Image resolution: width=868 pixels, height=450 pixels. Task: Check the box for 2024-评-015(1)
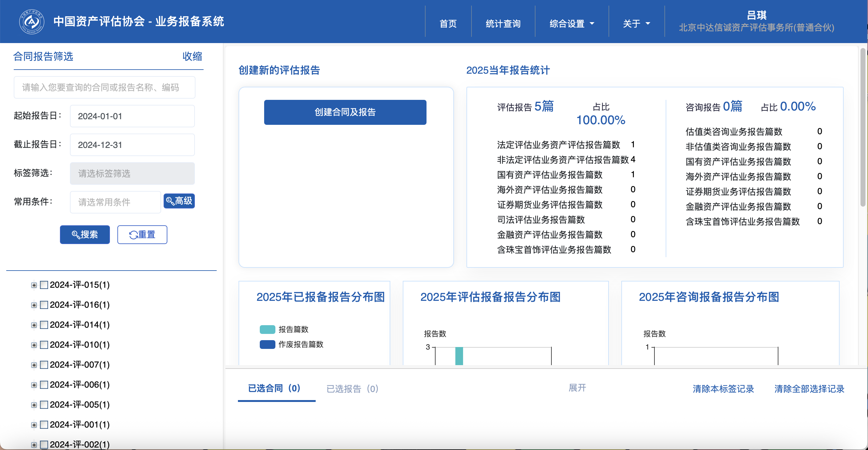click(x=44, y=285)
